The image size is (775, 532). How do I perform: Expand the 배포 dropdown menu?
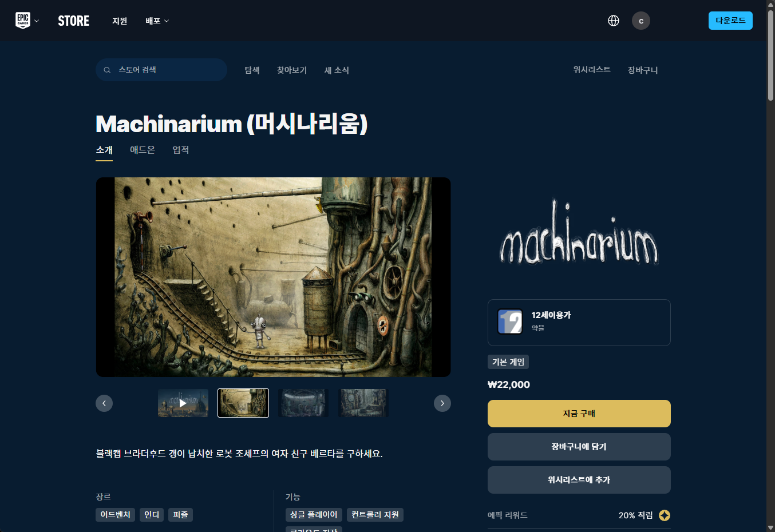157,21
